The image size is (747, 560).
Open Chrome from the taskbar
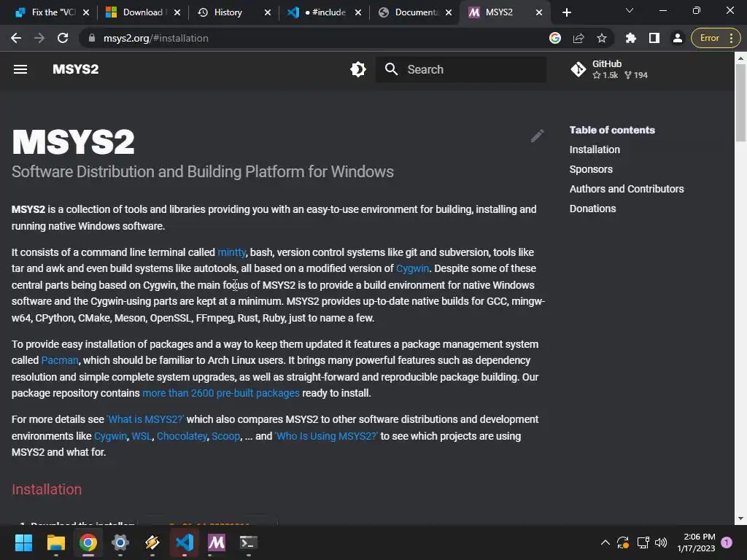coord(88,542)
